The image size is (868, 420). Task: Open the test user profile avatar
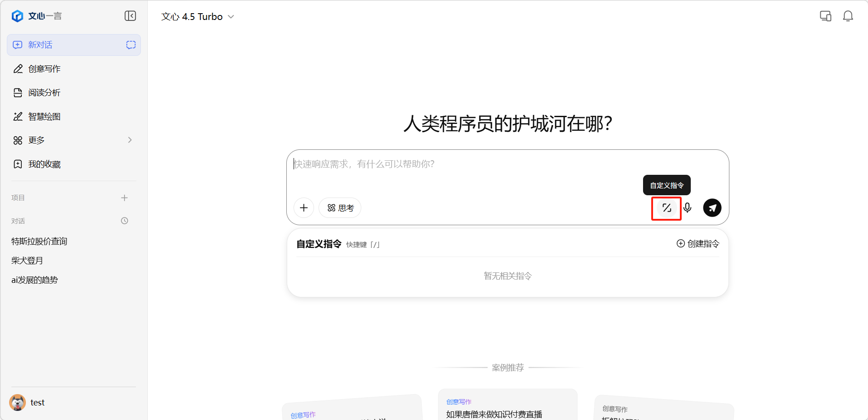(18, 402)
